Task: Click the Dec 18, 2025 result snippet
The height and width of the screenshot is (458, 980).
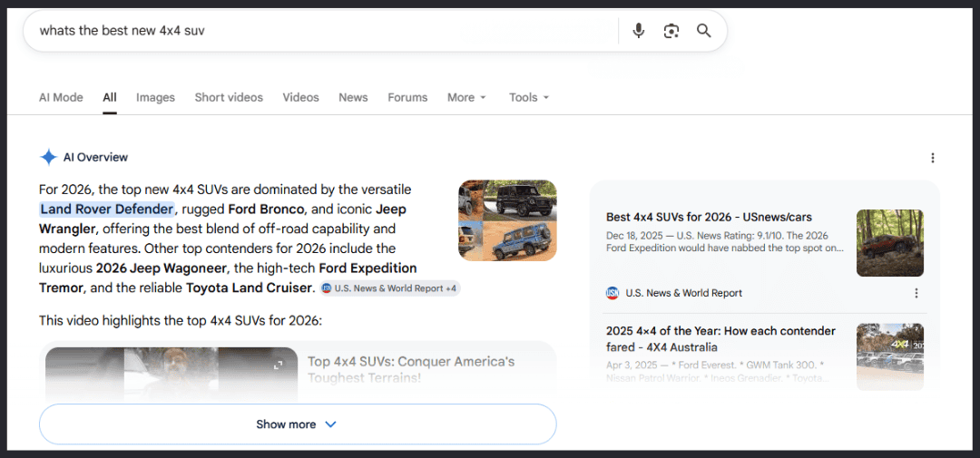Action: pyautogui.click(x=725, y=242)
